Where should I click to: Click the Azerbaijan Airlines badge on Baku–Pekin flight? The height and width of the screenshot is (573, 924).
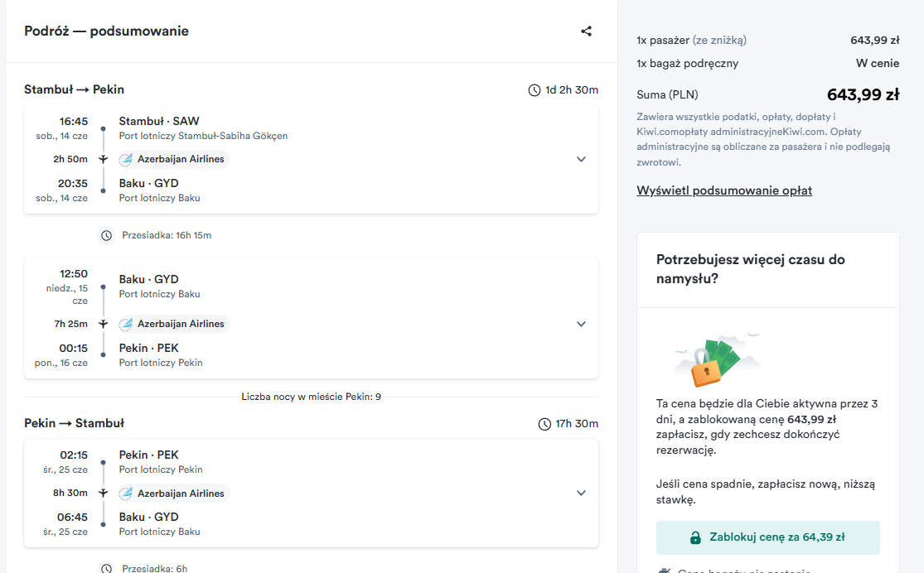tap(174, 324)
